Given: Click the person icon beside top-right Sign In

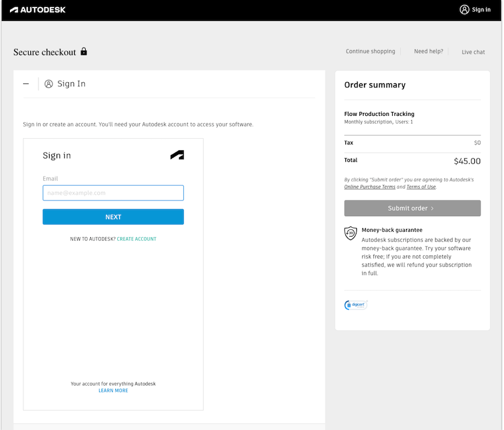Looking at the screenshot, I should 464,9.
